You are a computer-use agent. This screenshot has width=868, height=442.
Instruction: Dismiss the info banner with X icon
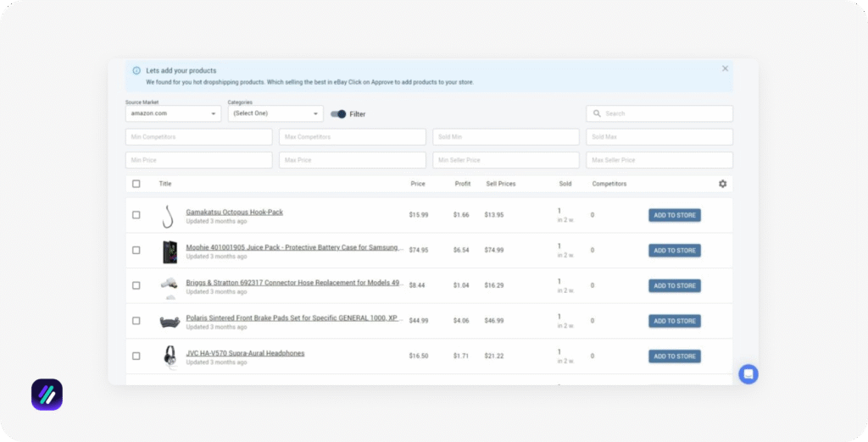(x=725, y=69)
